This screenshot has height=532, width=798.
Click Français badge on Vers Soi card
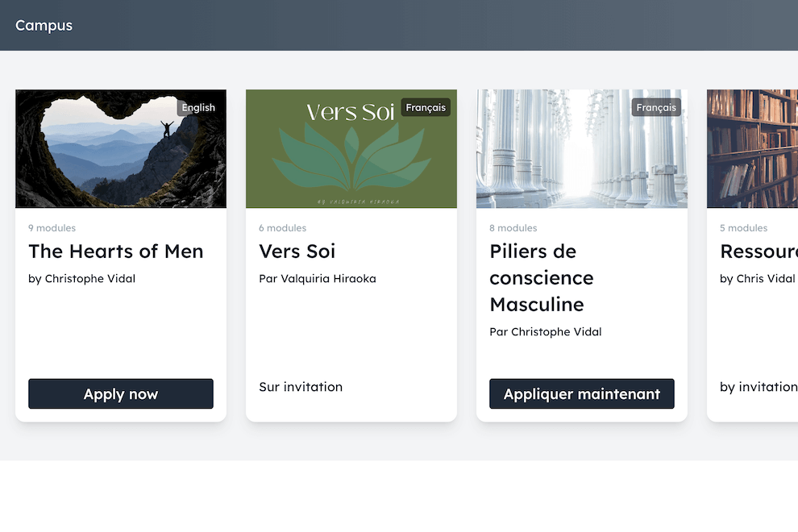point(426,107)
